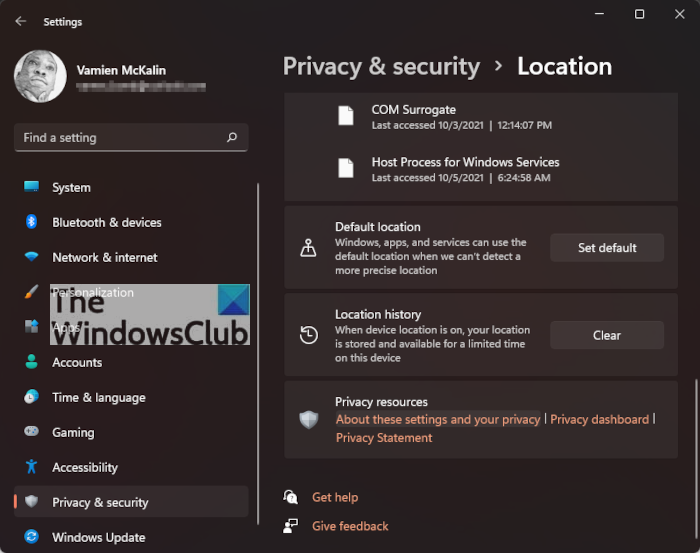Click the Get help link
700x553 pixels.
[x=335, y=497]
